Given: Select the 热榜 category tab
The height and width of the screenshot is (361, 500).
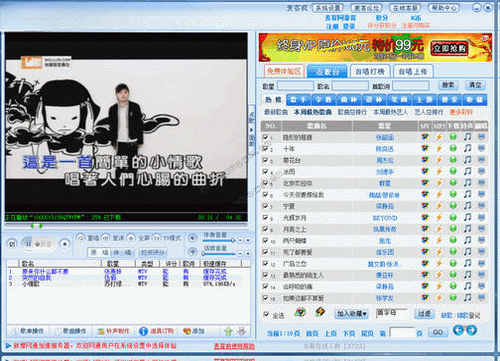Looking at the screenshot, I should (x=273, y=99).
